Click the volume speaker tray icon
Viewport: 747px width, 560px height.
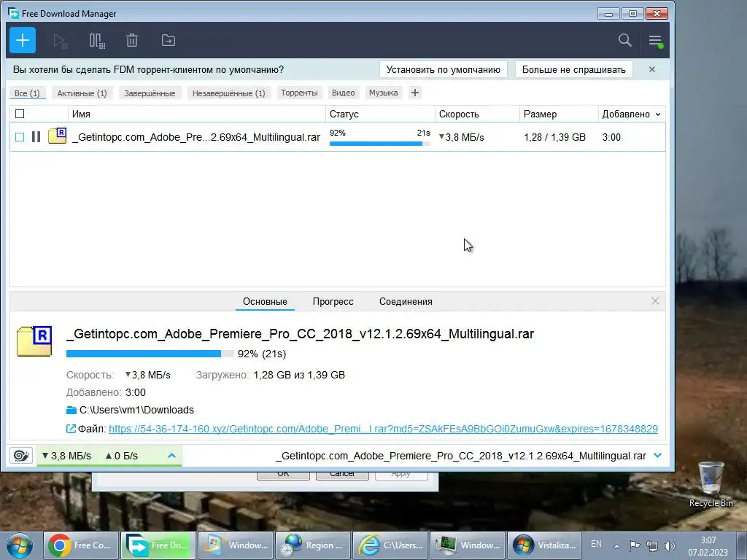(x=670, y=545)
